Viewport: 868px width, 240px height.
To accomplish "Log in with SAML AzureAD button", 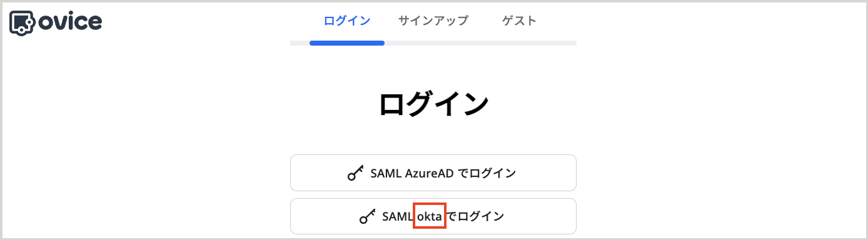I will coord(433,173).
